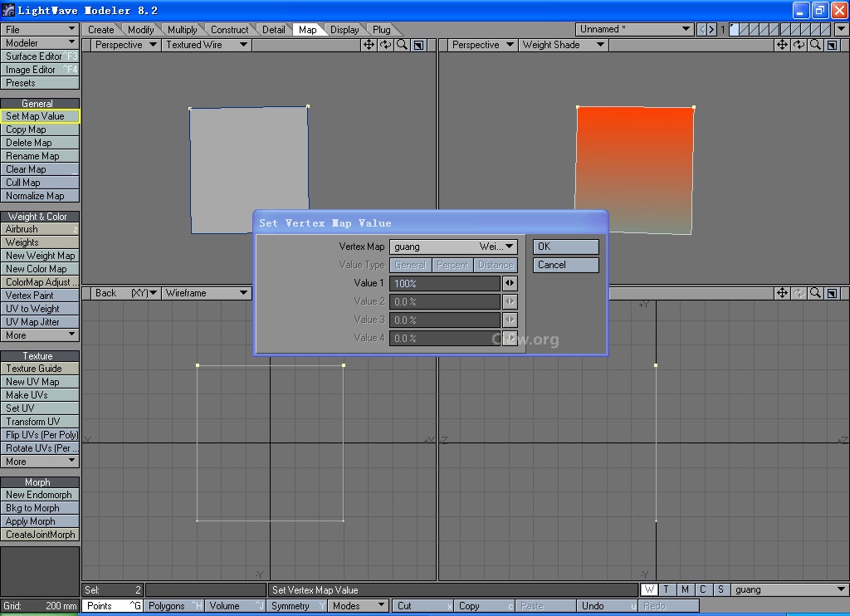
Task: Click the Normalize Map button
Action: coord(40,196)
